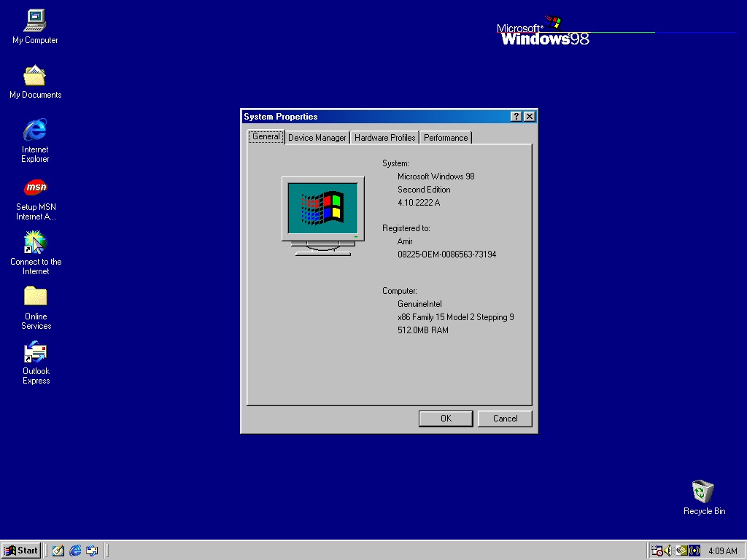The width and height of the screenshot is (747, 560).
Task: Click the Outlook Express desktop icon
Action: pyautogui.click(x=35, y=352)
